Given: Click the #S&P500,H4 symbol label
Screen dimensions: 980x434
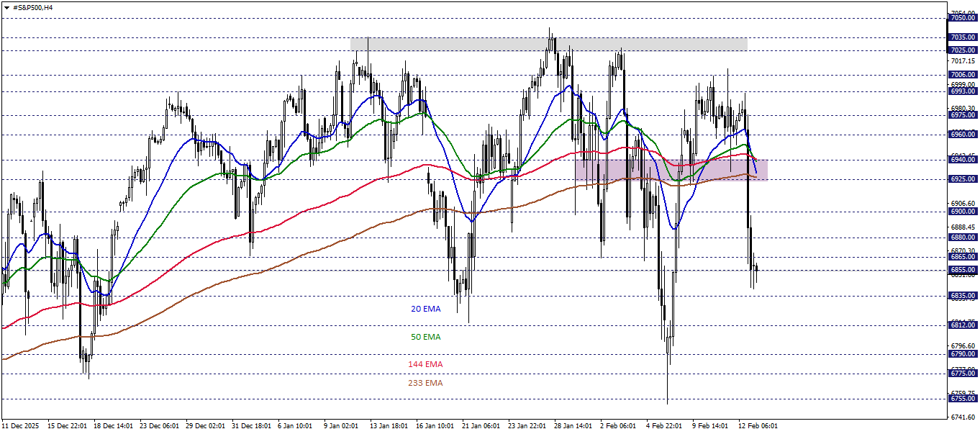Looking at the screenshot, I should pyautogui.click(x=32, y=7).
